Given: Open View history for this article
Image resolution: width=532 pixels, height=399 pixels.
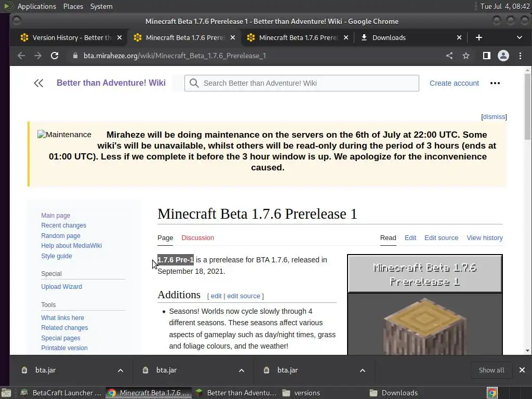Looking at the screenshot, I should 485,238.
